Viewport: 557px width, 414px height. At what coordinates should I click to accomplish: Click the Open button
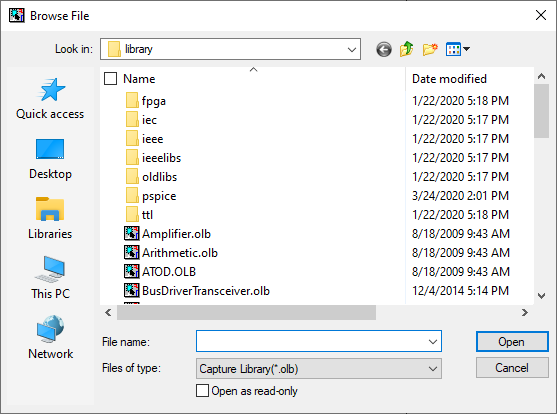click(x=512, y=342)
